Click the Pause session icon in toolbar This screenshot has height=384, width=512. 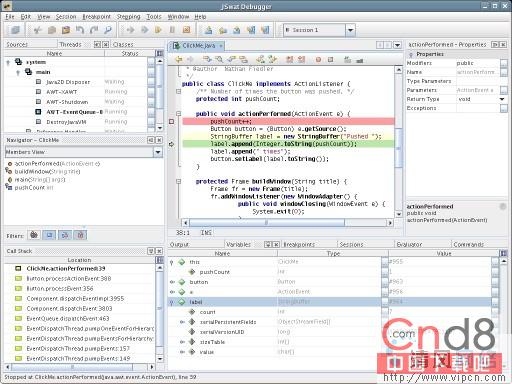point(172,30)
